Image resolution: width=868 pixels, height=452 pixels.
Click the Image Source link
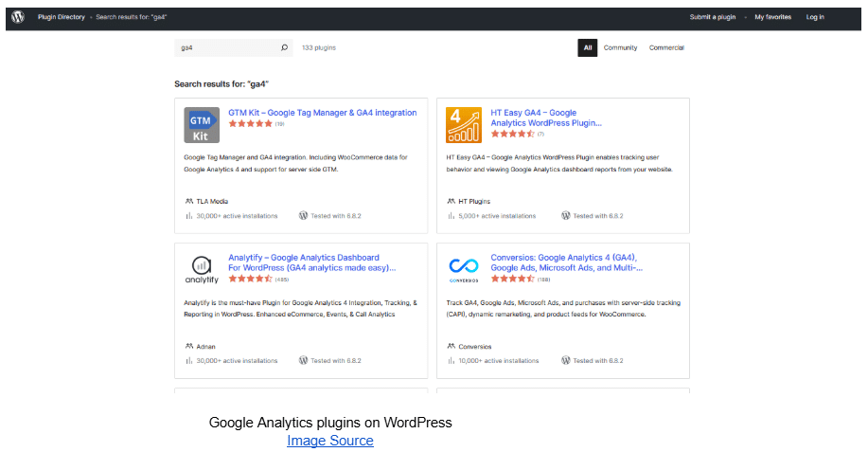pos(330,441)
